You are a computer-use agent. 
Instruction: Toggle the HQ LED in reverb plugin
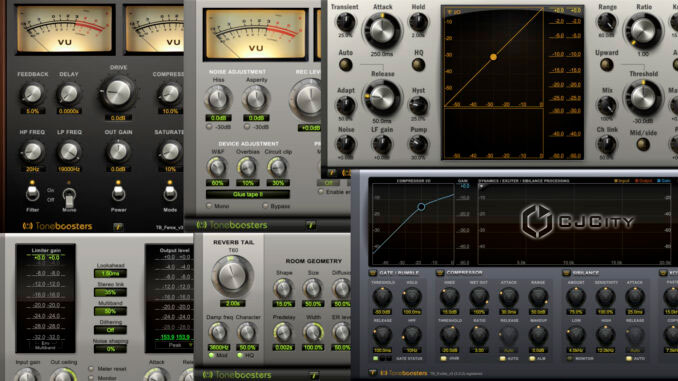[x=240, y=355]
